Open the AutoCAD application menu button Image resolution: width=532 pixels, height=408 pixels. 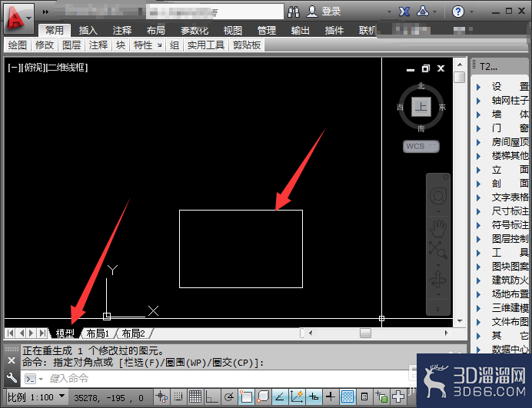click(x=18, y=18)
